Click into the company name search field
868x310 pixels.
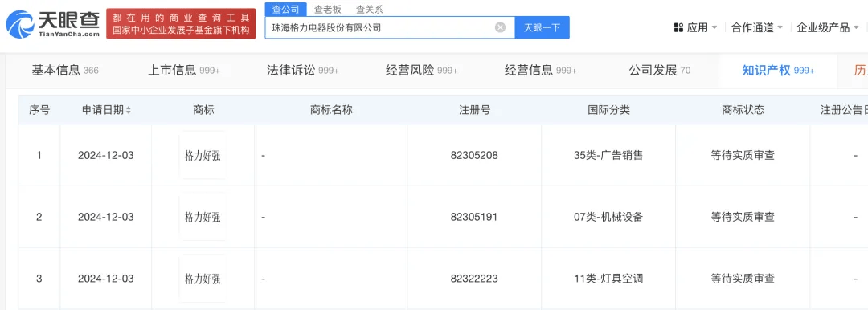[379, 27]
